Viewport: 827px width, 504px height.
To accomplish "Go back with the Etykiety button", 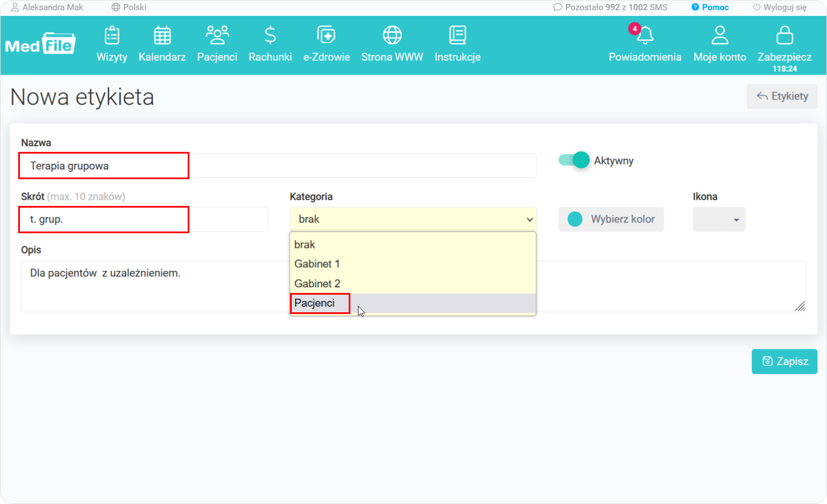I will click(x=782, y=96).
